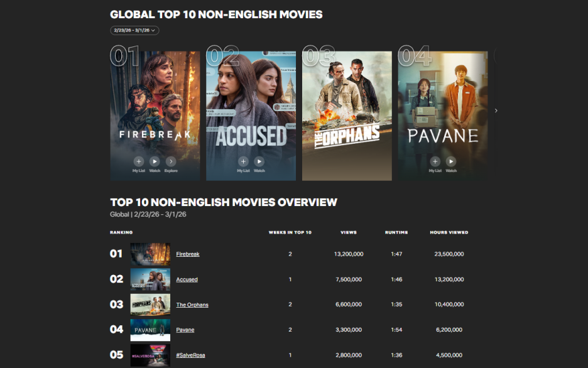
Task: Open the Firebreak poster card
Action: coord(155,116)
